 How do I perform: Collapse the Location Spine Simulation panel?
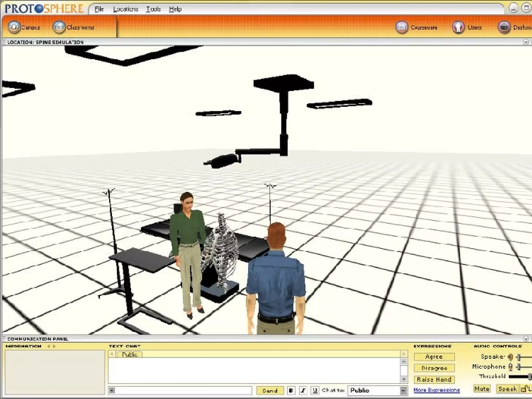pyautogui.click(x=526, y=42)
